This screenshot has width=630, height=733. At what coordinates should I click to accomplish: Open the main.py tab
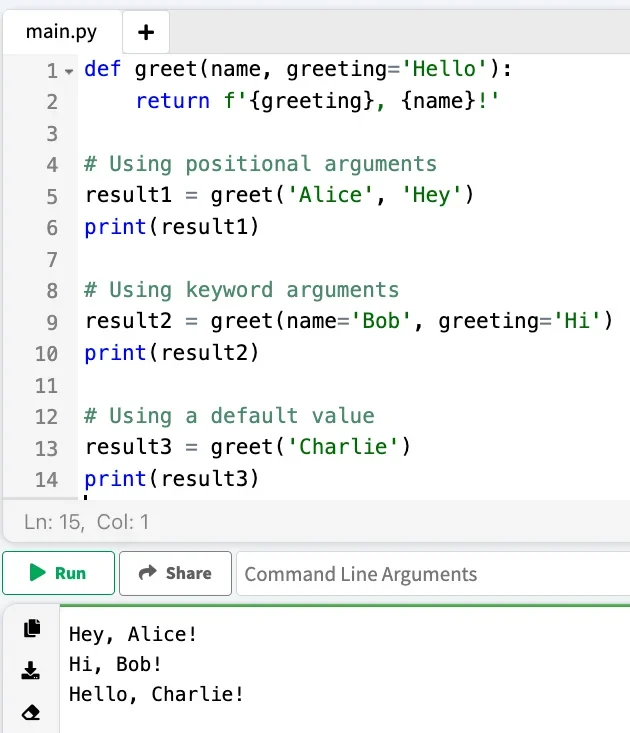61,32
